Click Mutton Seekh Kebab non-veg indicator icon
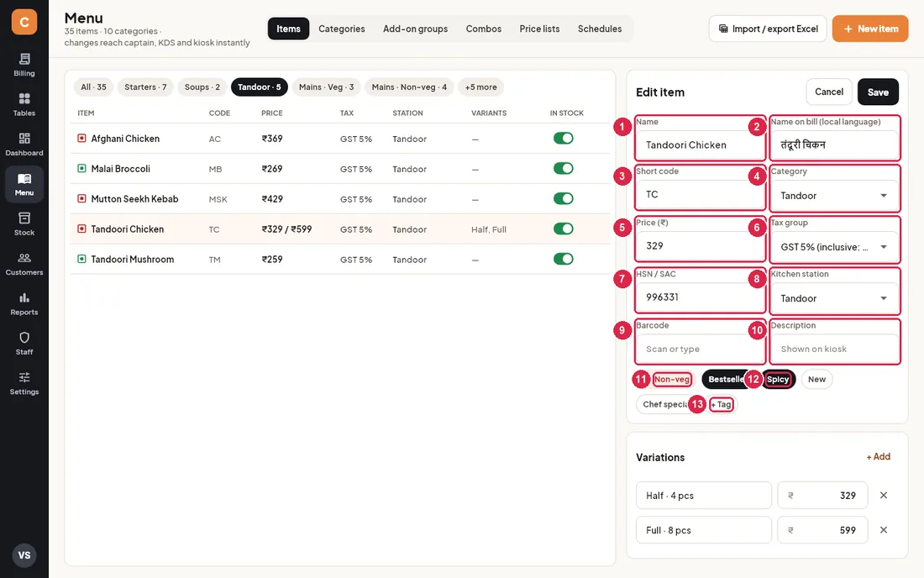Image resolution: width=924 pixels, height=578 pixels. (x=82, y=198)
